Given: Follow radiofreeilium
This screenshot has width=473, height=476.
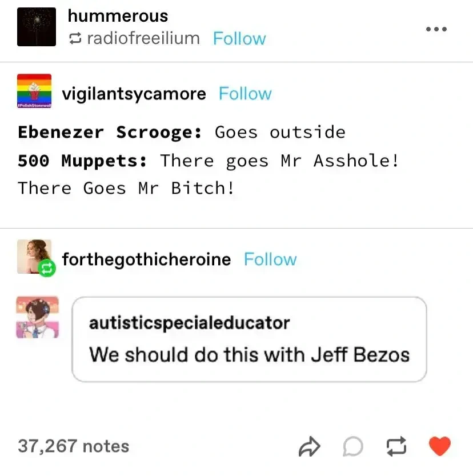Looking at the screenshot, I should 239,38.
